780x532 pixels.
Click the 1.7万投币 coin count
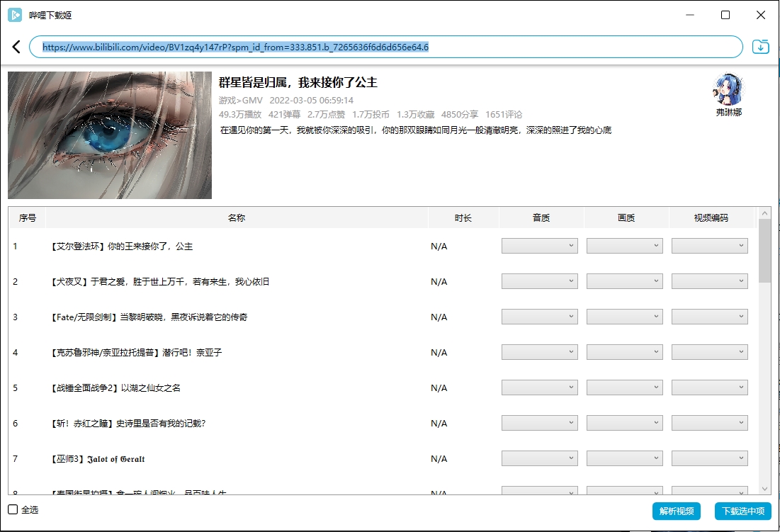[371, 114]
